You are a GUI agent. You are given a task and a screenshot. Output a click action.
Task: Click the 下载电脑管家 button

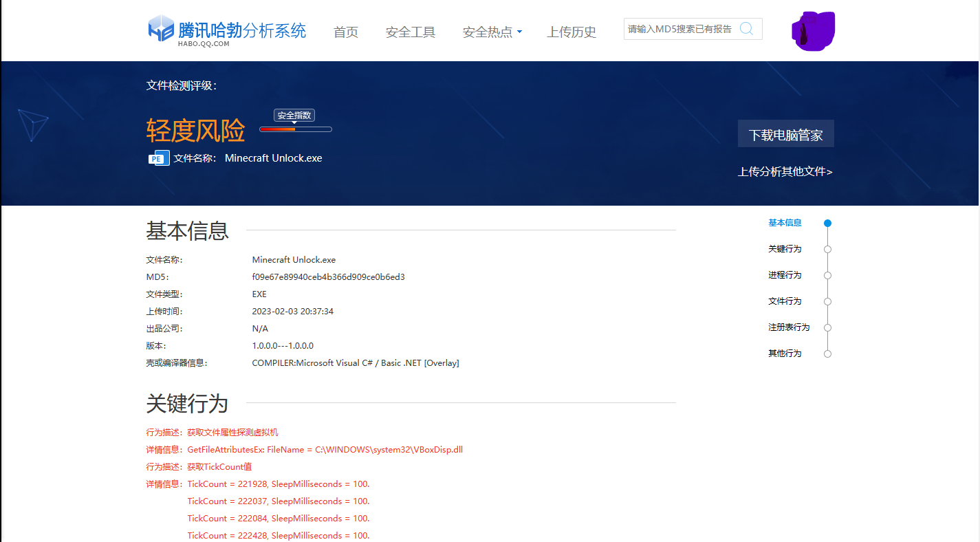pos(785,134)
